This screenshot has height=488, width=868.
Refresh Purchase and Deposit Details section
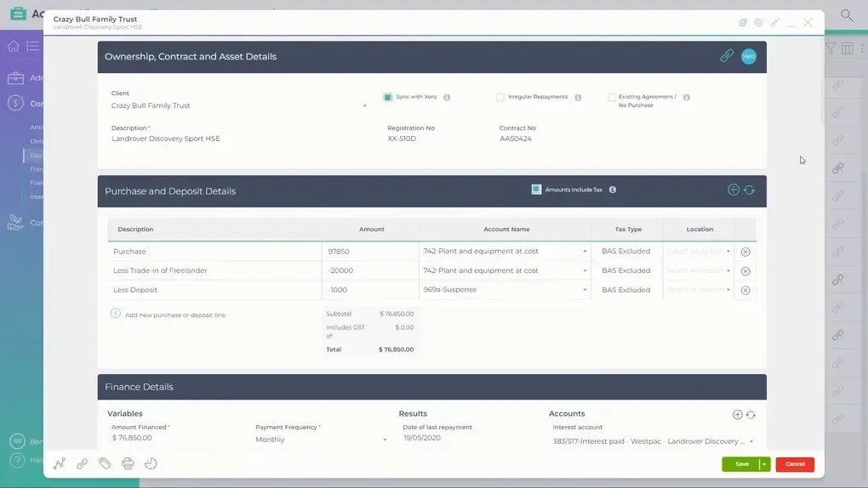click(x=749, y=190)
